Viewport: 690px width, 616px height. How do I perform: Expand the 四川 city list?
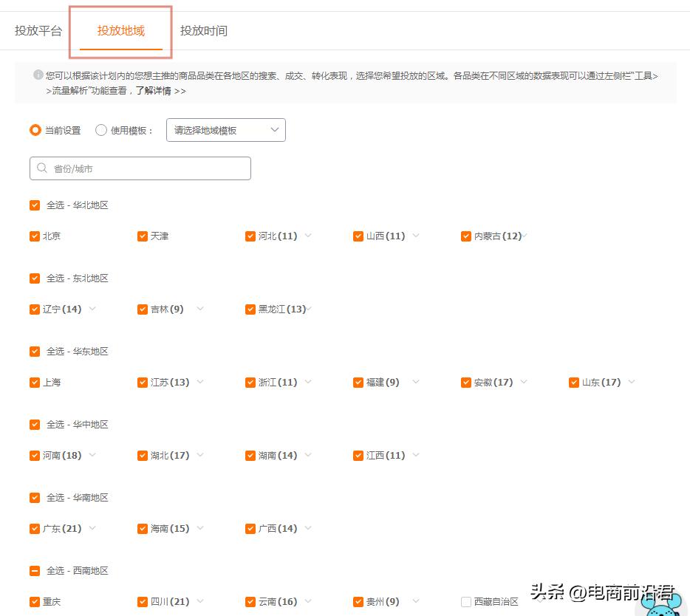(x=200, y=601)
